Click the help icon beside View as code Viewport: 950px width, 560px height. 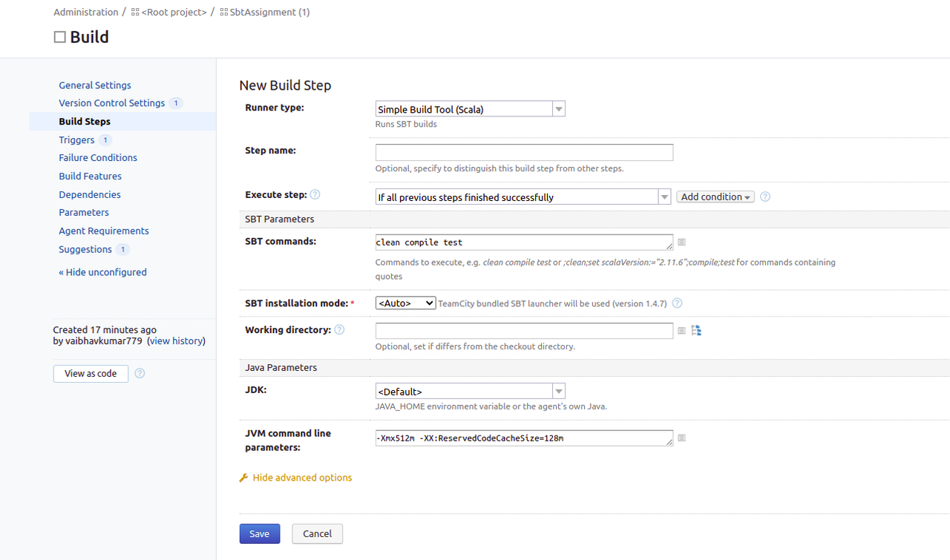point(140,373)
